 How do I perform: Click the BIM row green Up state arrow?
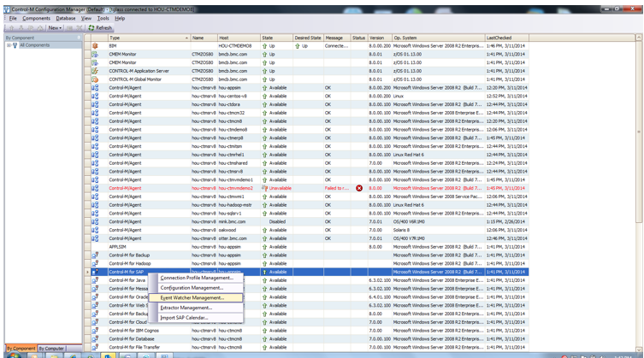coord(264,46)
